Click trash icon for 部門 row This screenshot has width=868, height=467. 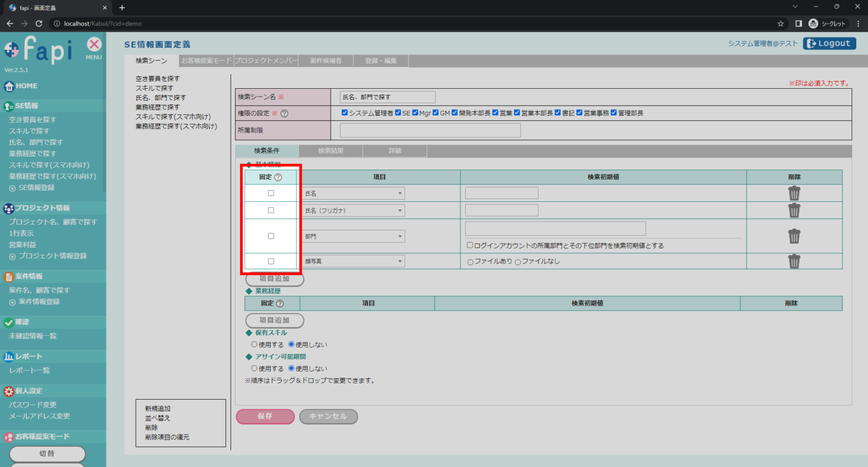(794, 236)
